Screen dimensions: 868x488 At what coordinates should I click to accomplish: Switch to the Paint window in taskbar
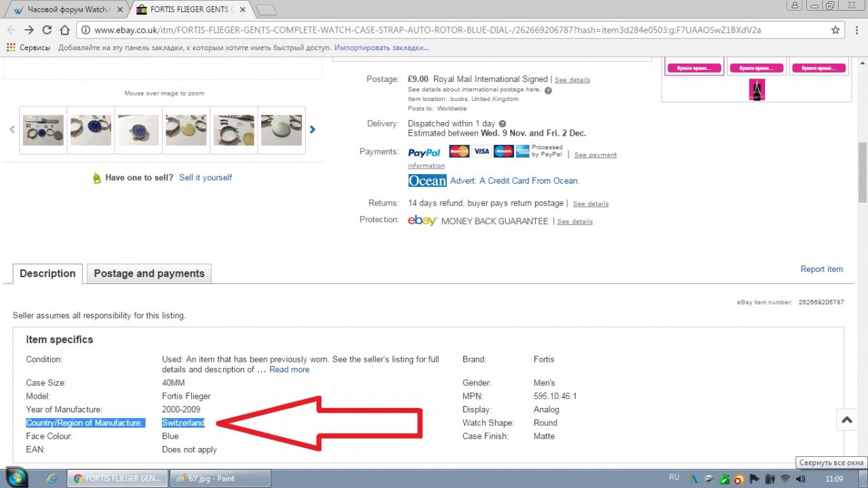point(220,478)
